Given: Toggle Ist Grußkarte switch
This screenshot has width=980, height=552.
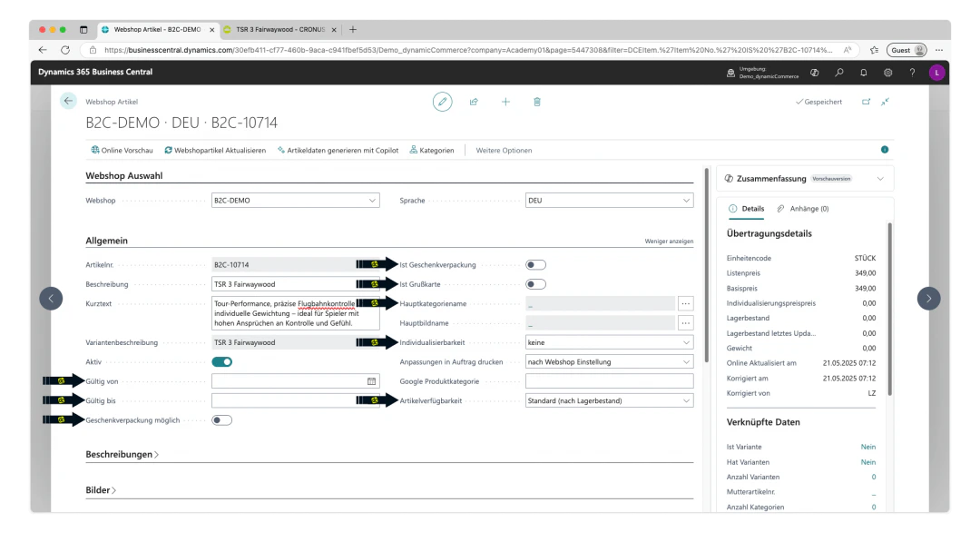Looking at the screenshot, I should [535, 284].
